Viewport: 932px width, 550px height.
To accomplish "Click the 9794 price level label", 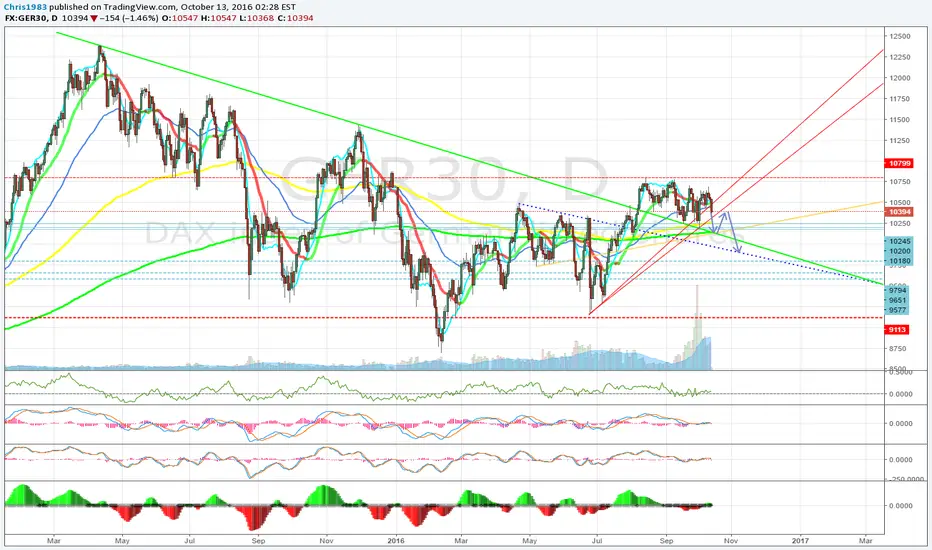I will point(898,291).
